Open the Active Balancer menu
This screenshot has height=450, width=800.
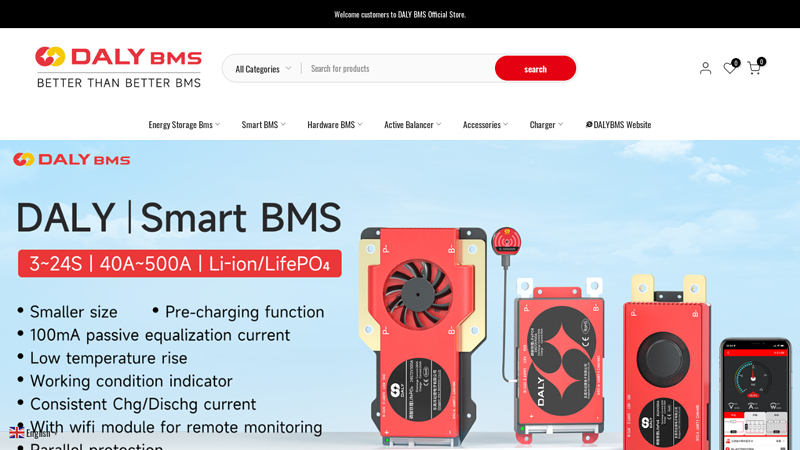[x=412, y=125]
